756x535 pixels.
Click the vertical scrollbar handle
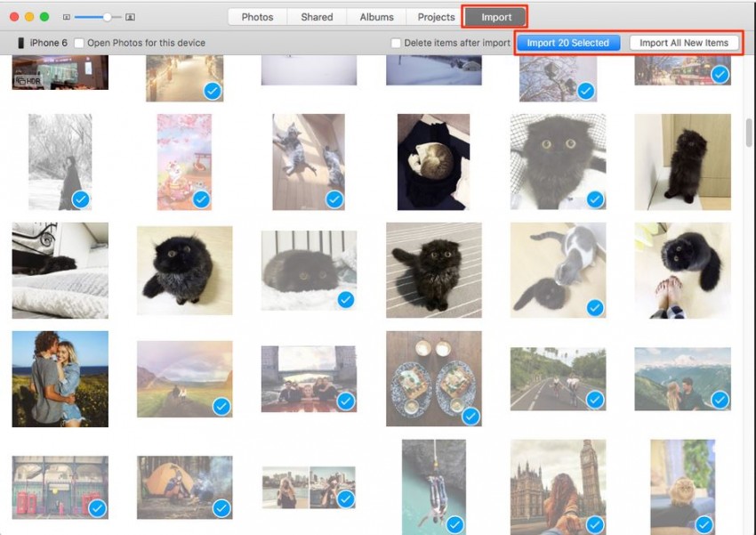[x=750, y=134]
